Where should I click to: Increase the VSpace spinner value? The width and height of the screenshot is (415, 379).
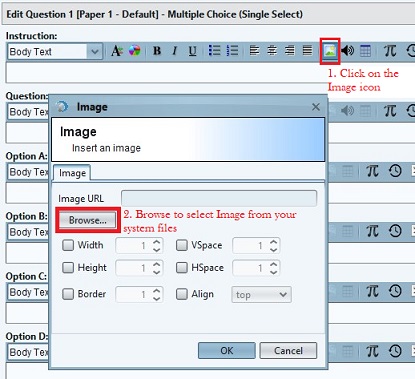tap(274, 242)
